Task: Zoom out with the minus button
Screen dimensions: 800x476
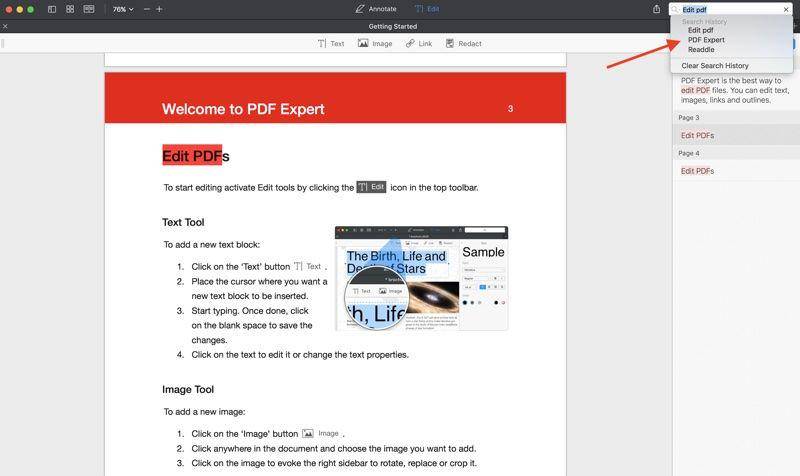Action: point(147,9)
